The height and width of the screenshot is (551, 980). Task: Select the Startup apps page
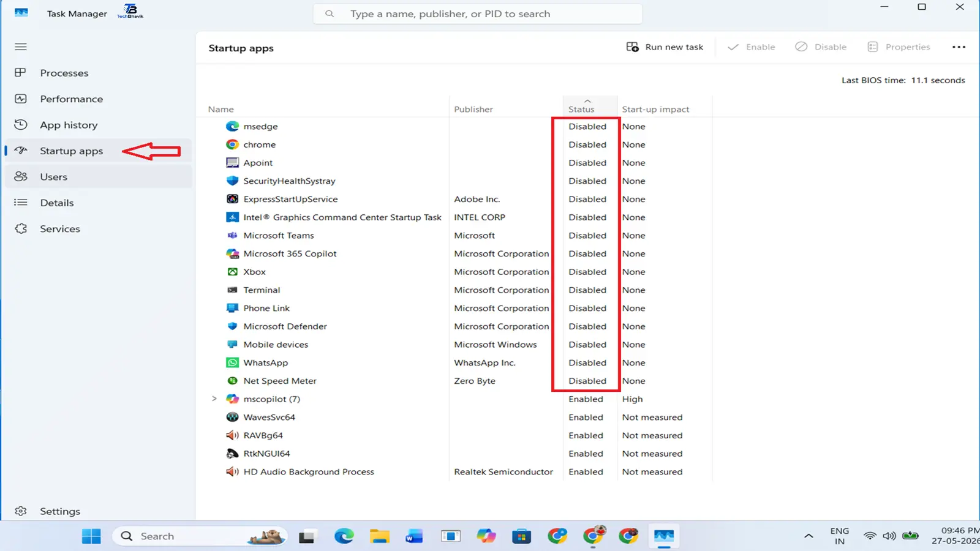click(98, 151)
